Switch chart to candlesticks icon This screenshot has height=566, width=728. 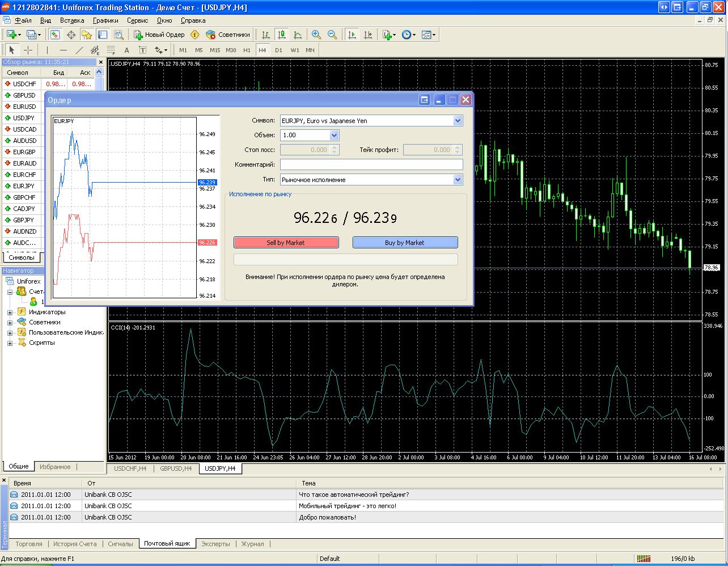pyautogui.click(x=282, y=35)
